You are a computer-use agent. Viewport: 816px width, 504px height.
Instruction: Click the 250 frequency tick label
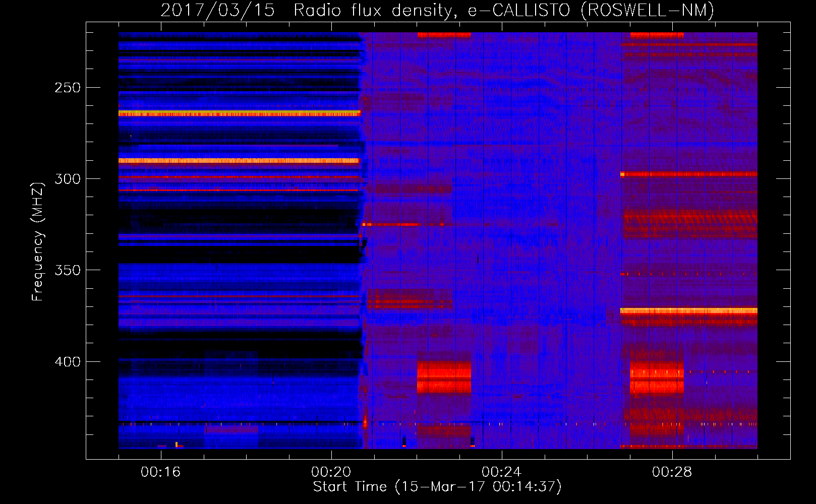[68, 88]
